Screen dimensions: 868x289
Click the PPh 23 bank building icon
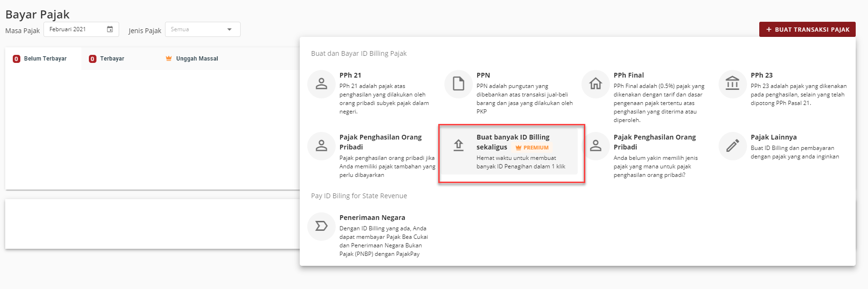click(732, 84)
